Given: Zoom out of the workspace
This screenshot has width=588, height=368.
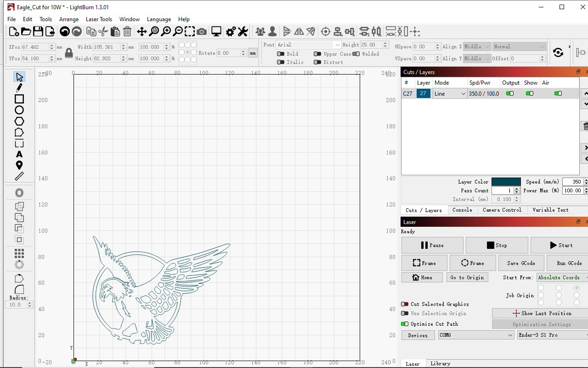Looking at the screenshot, I should coord(178,32).
